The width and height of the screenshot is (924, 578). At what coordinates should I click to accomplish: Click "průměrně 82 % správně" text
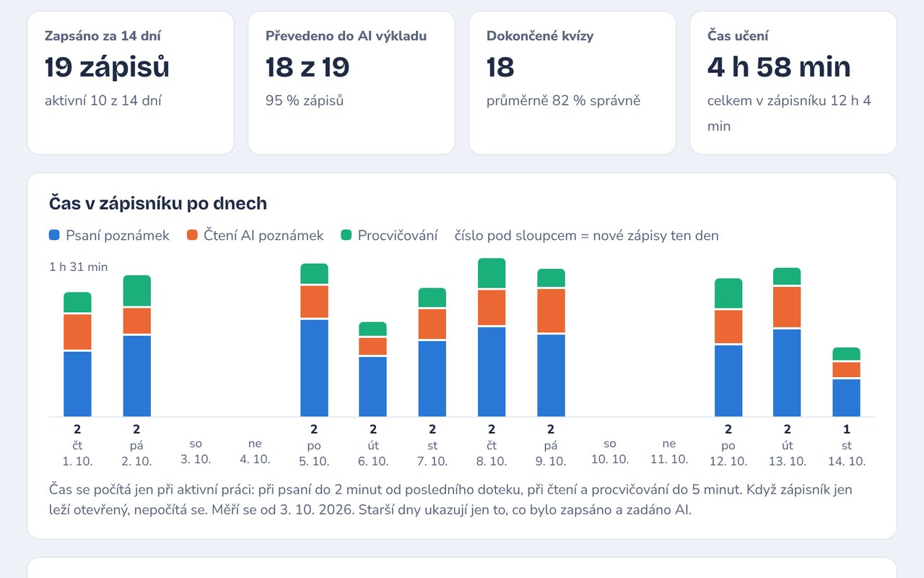(564, 100)
